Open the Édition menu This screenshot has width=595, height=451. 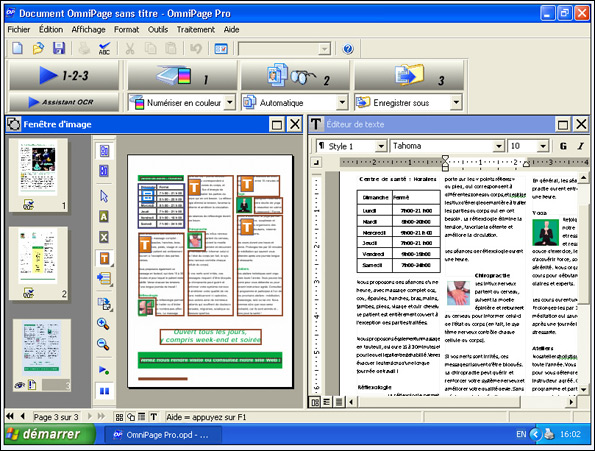point(51,30)
